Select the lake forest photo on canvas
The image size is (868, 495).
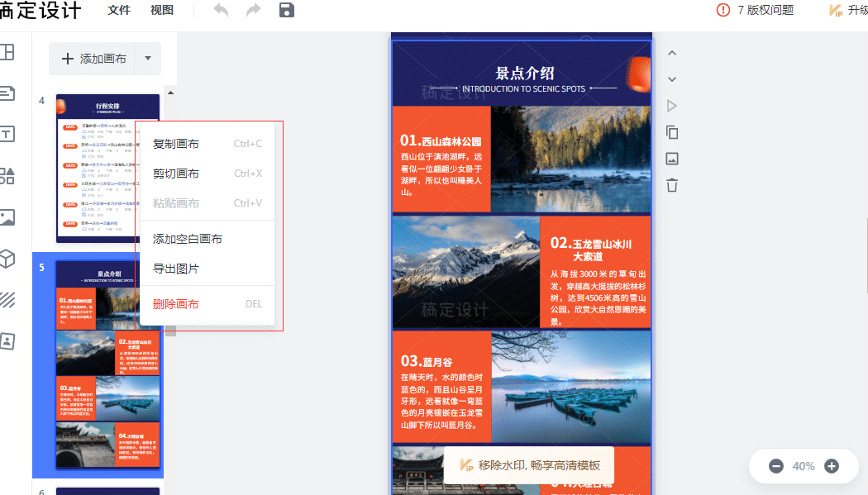(570, 159)
